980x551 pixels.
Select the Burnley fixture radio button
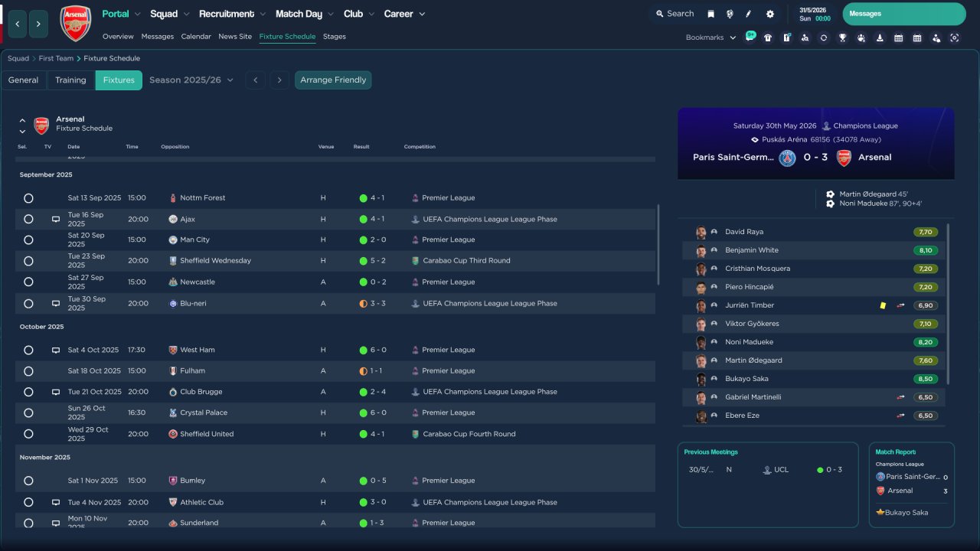coord(28,481)
